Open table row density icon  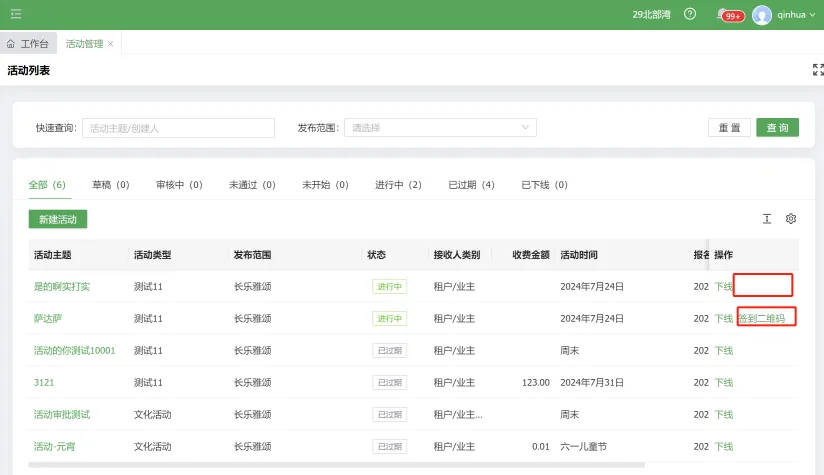coord(767,219)
